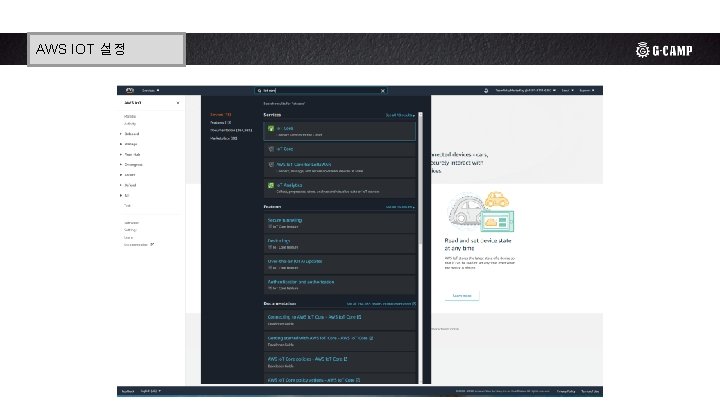Image resolution: width=720 pixels, height=405 pixels.
Task: Click the car and device illustration
Action: point(481,212)
